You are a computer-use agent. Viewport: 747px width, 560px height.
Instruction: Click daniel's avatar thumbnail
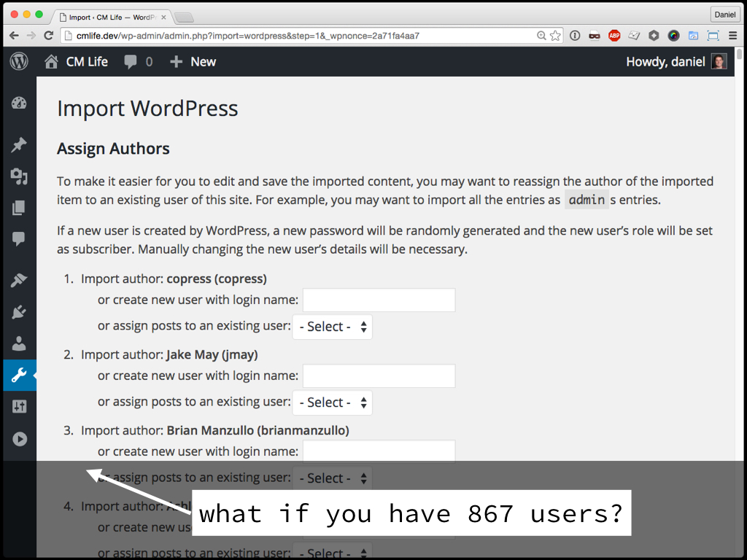(x=719, y=61)
